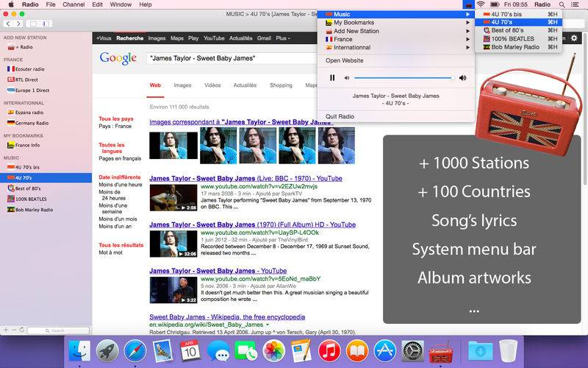Click the sidebar Search field

pos(58,330)
